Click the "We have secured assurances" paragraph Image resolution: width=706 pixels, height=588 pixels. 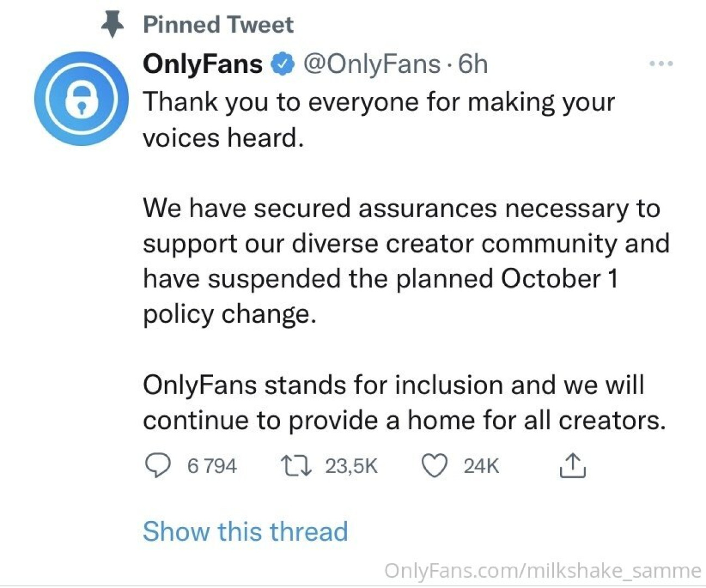point(406,261)
